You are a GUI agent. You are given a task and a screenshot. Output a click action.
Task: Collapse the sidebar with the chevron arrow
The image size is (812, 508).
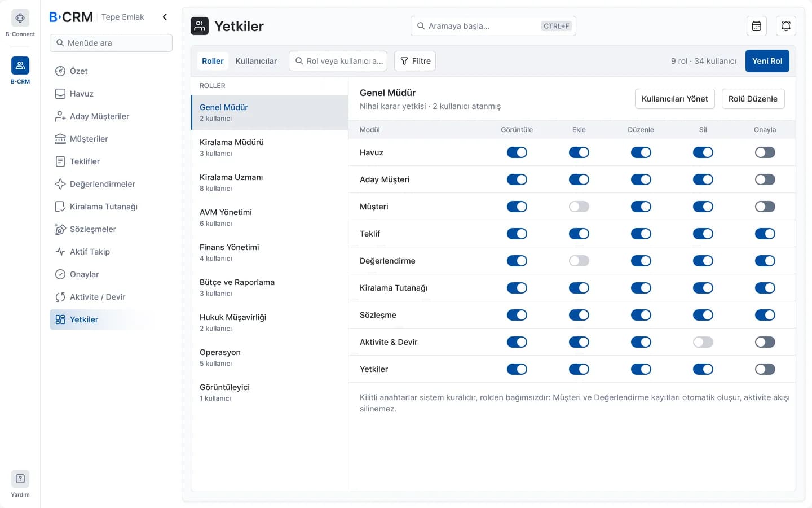(x=165, y=17)
